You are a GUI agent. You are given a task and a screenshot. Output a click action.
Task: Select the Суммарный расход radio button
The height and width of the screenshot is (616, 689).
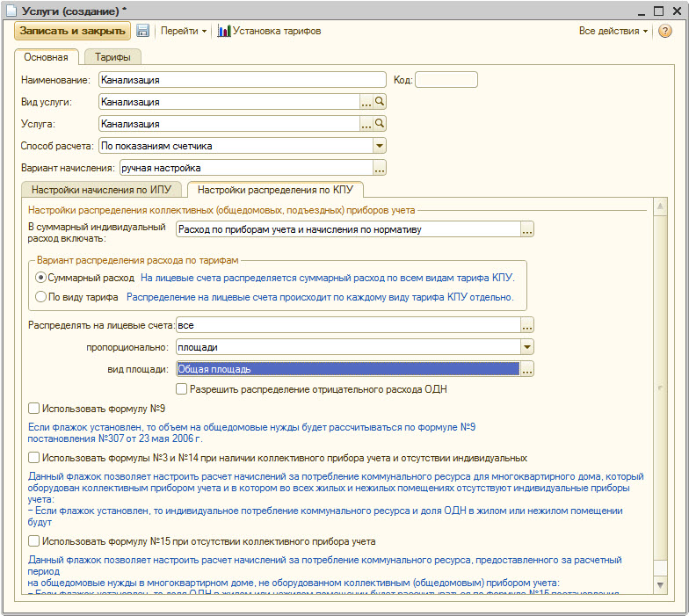(x=40, y=277)
